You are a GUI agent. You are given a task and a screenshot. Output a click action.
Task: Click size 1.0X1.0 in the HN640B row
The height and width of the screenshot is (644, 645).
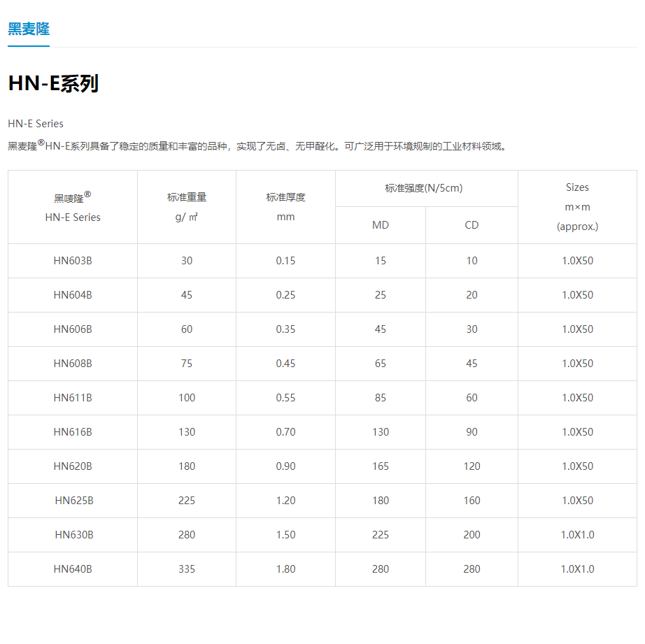click(x=578, y=569)
